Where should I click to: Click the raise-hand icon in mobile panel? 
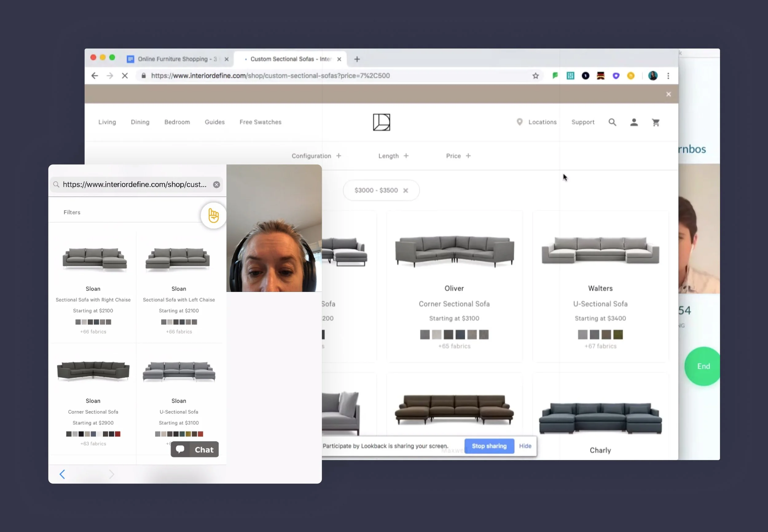213,216
